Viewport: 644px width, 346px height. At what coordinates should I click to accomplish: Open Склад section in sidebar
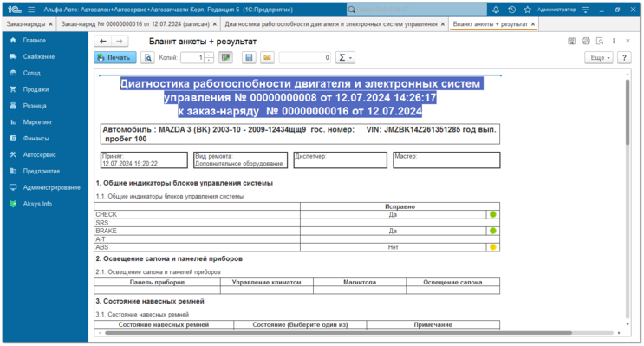pyautogui.click(x=31, y=73)
